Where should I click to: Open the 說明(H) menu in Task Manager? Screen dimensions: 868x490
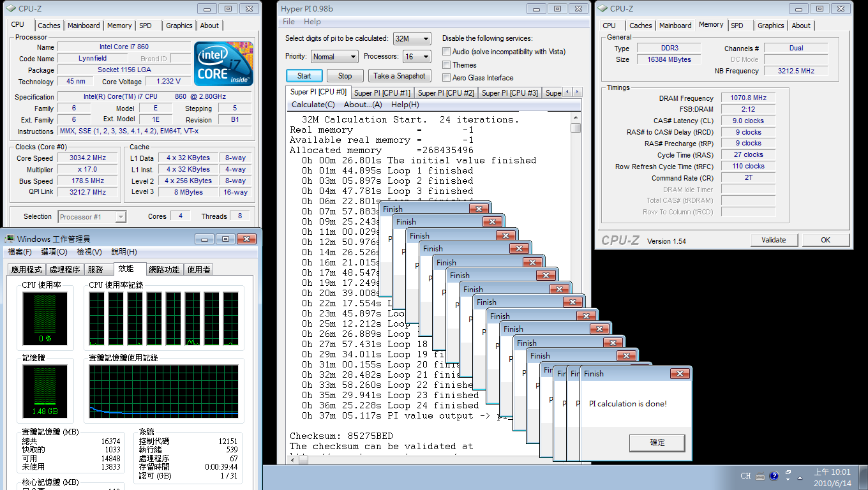coord(124,252)
